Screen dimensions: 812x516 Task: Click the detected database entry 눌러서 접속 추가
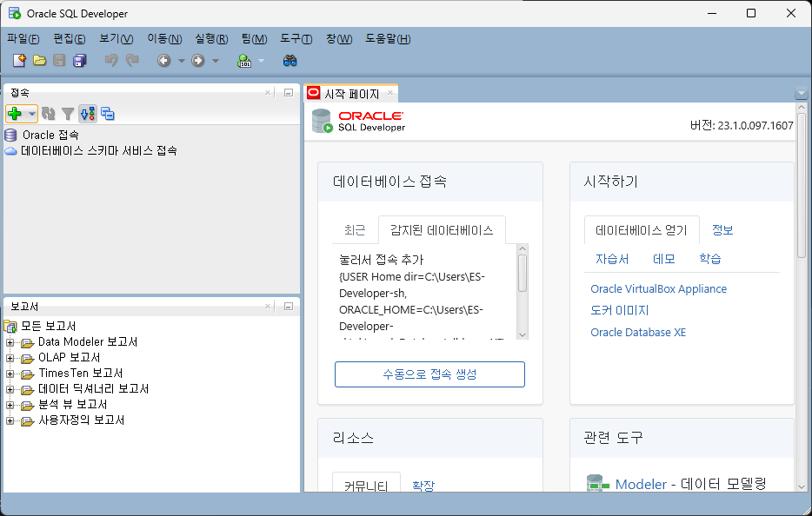[381, 259]
